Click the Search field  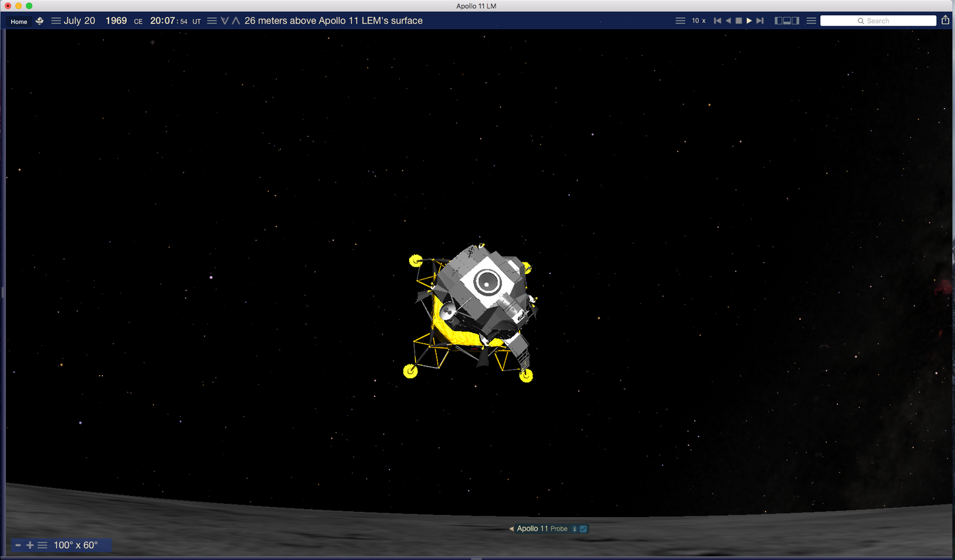click(878, 21)
